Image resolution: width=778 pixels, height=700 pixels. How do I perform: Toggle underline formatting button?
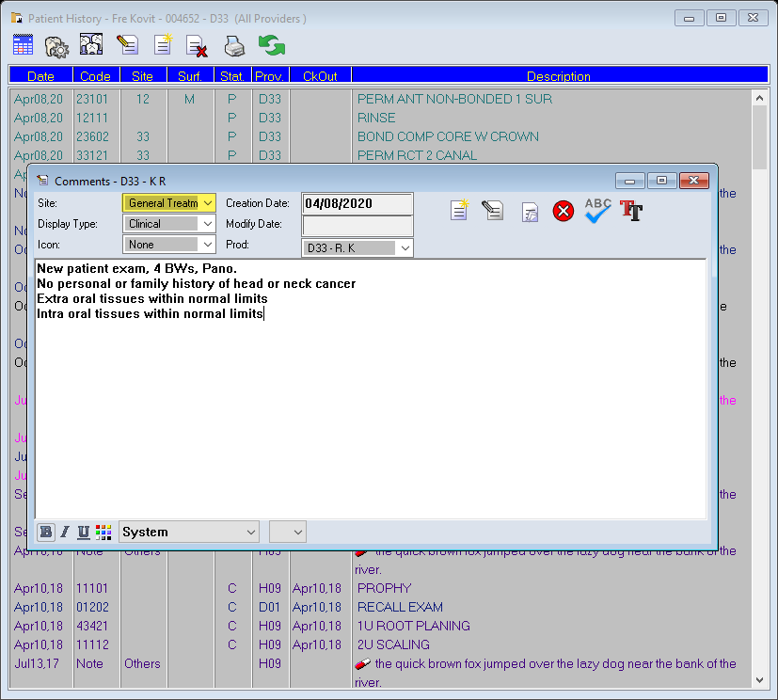[84, 533]
